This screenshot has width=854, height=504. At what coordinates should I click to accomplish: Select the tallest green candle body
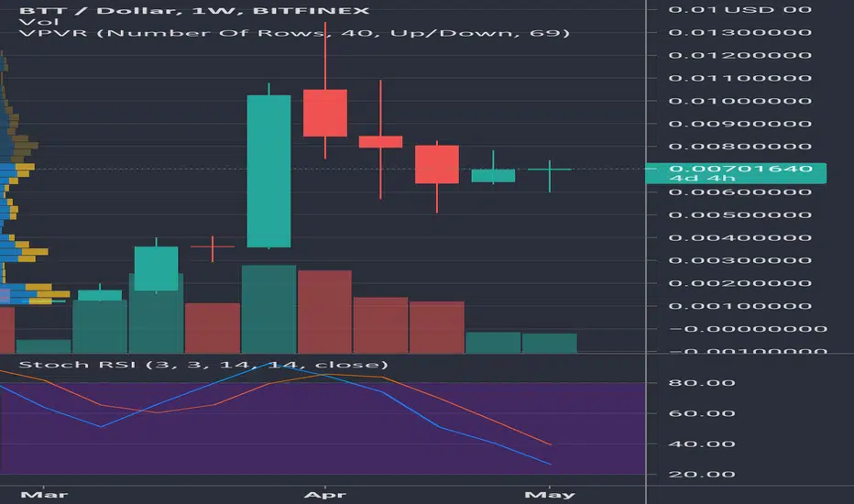pos(268,171)
